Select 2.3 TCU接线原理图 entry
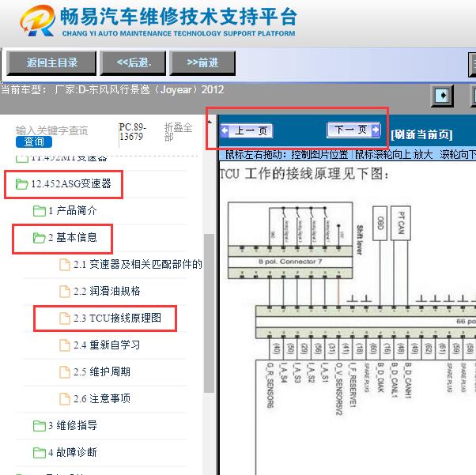The image size is (476, 475). (117, 318)
